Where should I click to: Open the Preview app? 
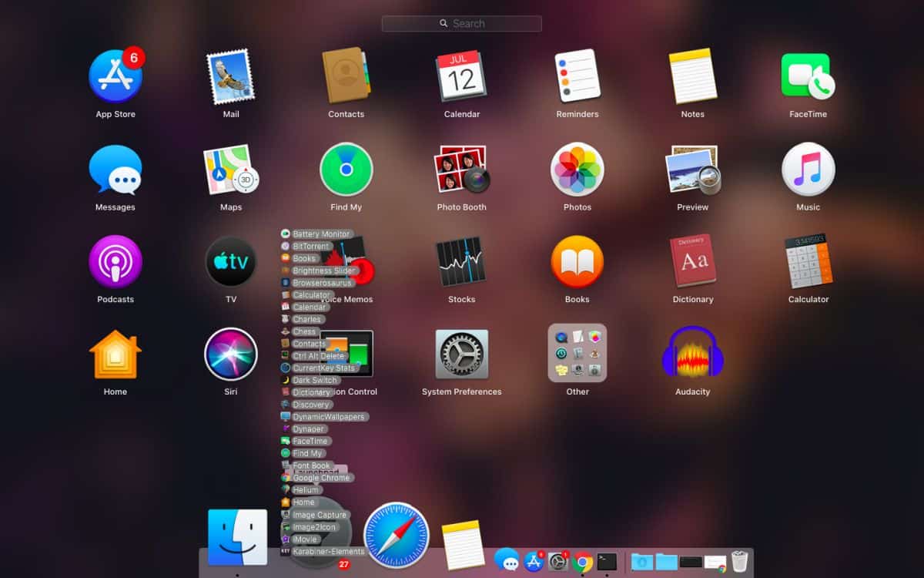(x=693, y=170)
